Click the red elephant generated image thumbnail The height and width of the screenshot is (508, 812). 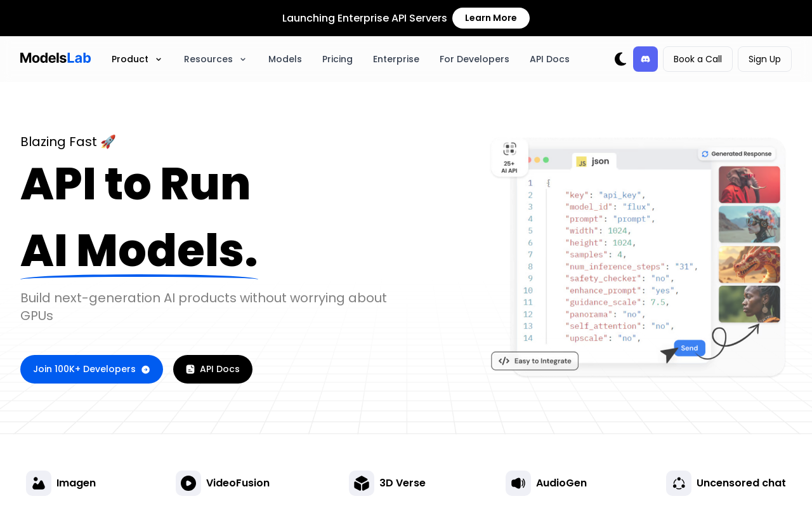(x=749, y=185)
